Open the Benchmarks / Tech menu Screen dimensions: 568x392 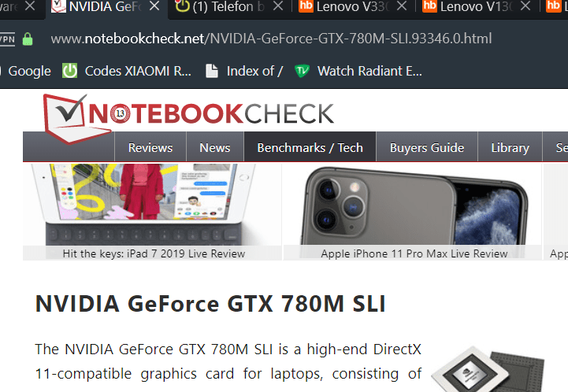point(310,148)
